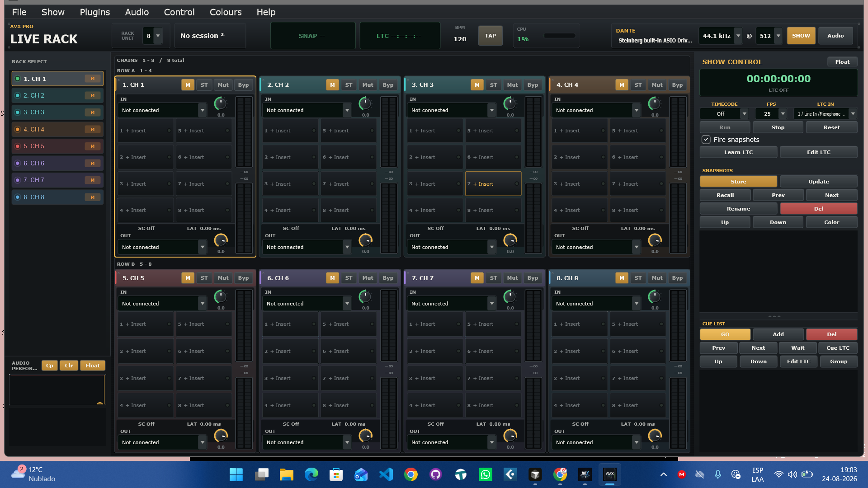Open Wi-Fi network tray icon
The width and height of the screenshot is (868, 488).
click(x=778, y=474)
